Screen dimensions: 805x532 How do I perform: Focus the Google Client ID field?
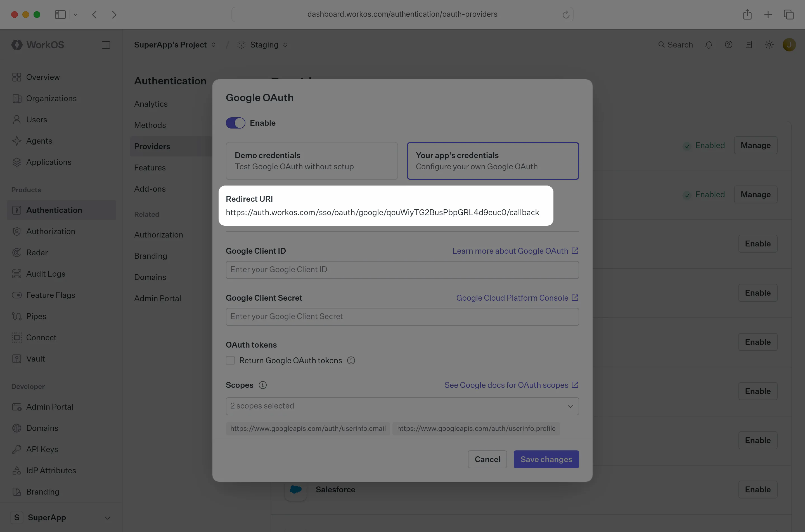click(402, 270)
